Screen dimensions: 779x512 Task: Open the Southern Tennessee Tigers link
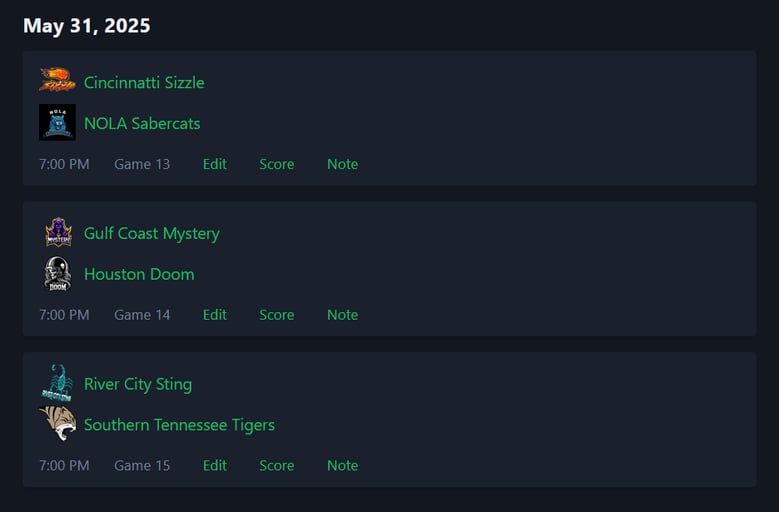point(179,425)
